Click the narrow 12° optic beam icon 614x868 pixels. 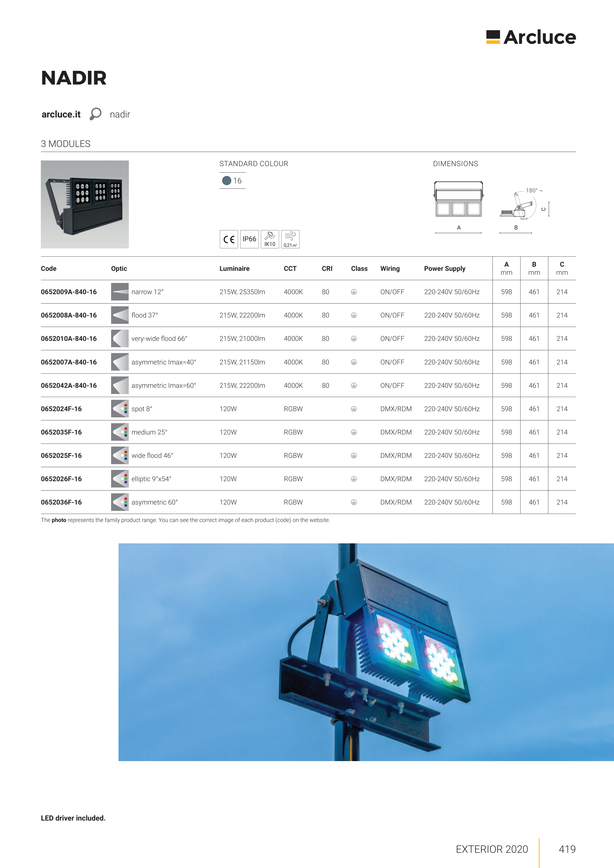coord(120,292)
